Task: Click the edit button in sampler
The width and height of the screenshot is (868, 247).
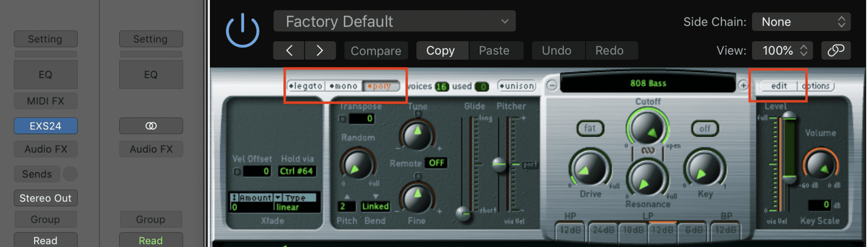Action: point(778,86)
